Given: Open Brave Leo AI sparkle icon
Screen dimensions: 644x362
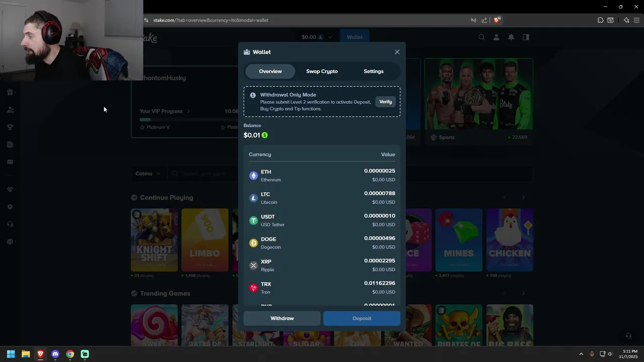Looking at the screenshot, I should tap(626, 20).
